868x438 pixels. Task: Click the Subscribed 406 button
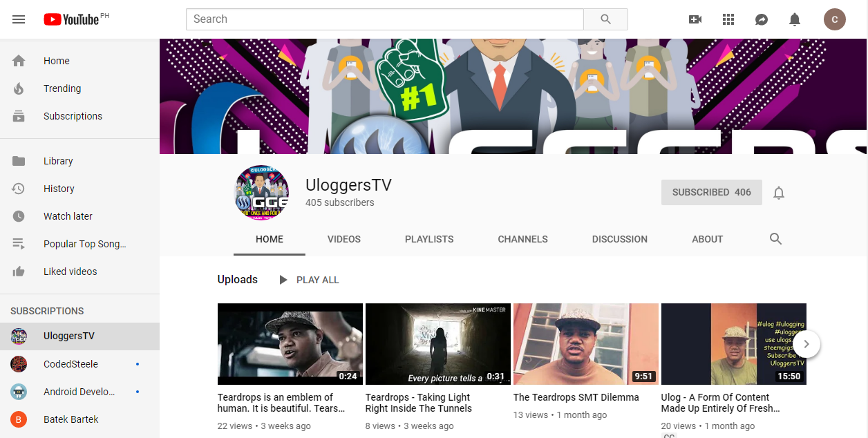[x=712, y=193]
